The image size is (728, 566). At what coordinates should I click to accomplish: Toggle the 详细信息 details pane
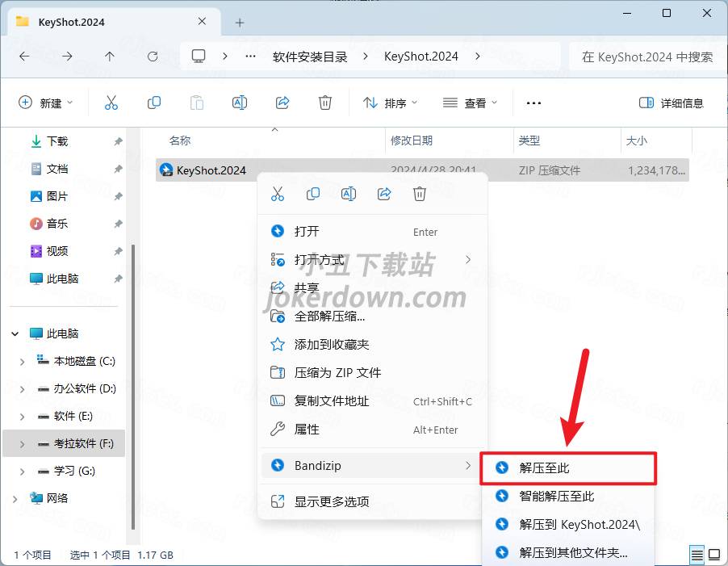coord(671,103)
